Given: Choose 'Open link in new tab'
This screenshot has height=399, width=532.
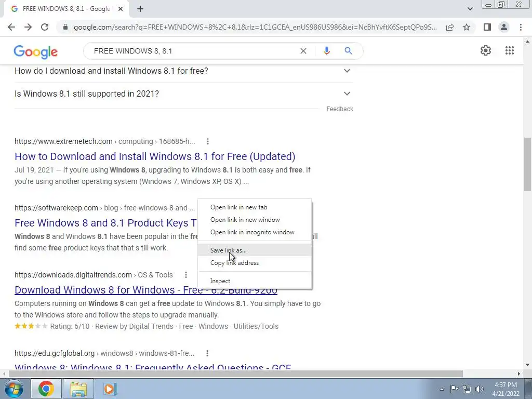Looking at the screenshot, I should pyautogui.click(x=255, y=207).
